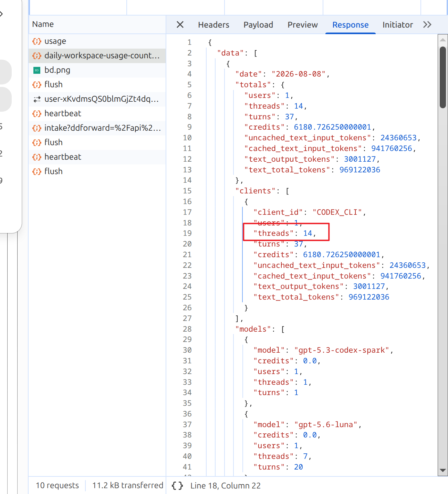The image size is (448, 494).
Task: Click the 11.2 kB transferred status text
Action: point(128,485)
